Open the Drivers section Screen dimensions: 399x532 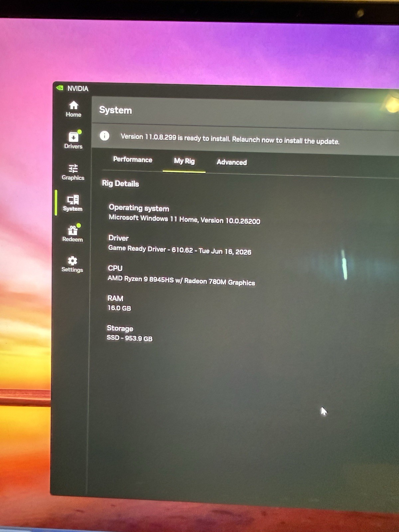point(73,140)
